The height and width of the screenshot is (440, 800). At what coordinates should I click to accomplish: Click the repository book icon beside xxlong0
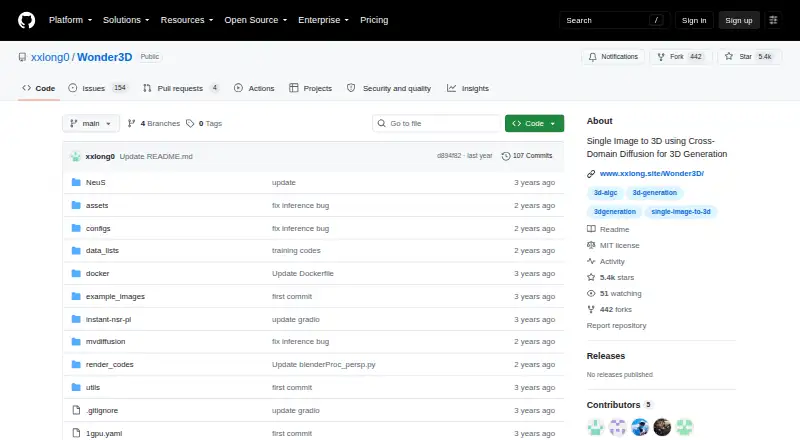coord(22,57)
